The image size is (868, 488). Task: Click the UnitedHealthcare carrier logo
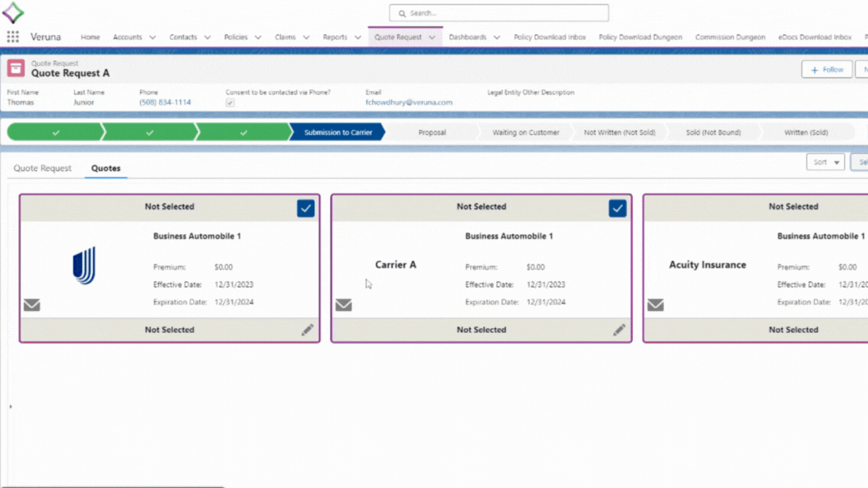pyautogui.click(x=84, y=266)
